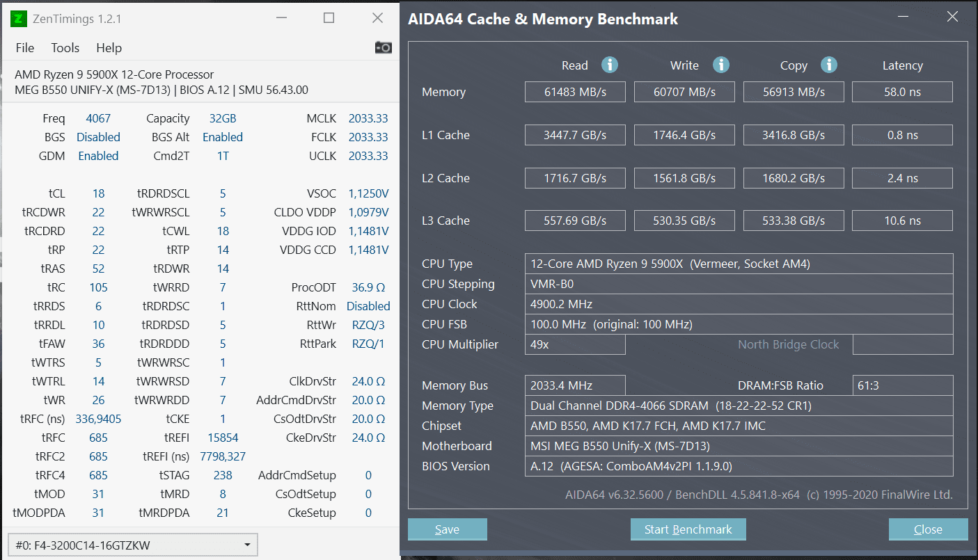Open the Tools menu in ZenTimings
Viewport: 978px width, 560px height.
[x=65, y=48]
